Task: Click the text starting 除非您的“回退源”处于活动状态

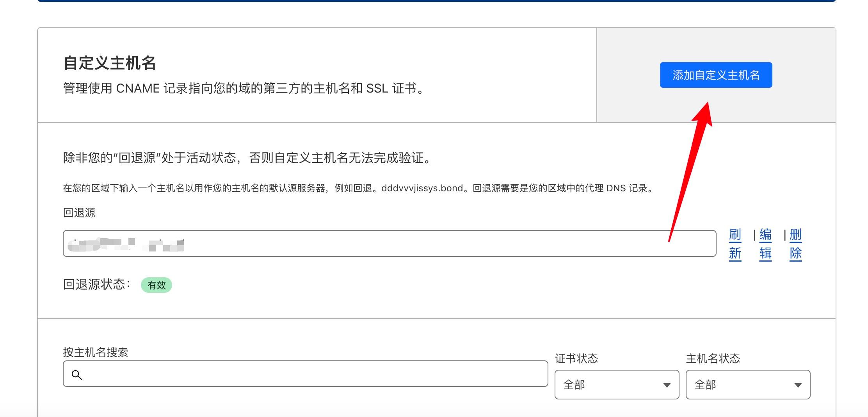Action: 247,158
